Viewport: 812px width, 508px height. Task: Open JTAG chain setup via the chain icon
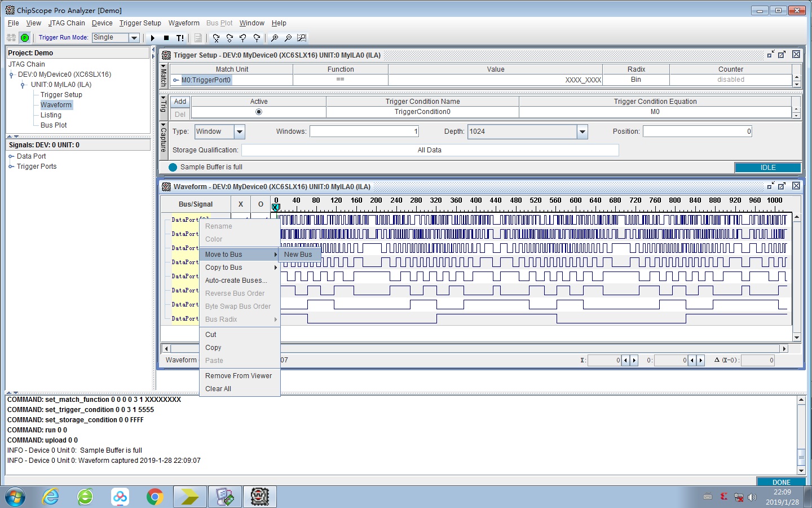coord(11,38)
